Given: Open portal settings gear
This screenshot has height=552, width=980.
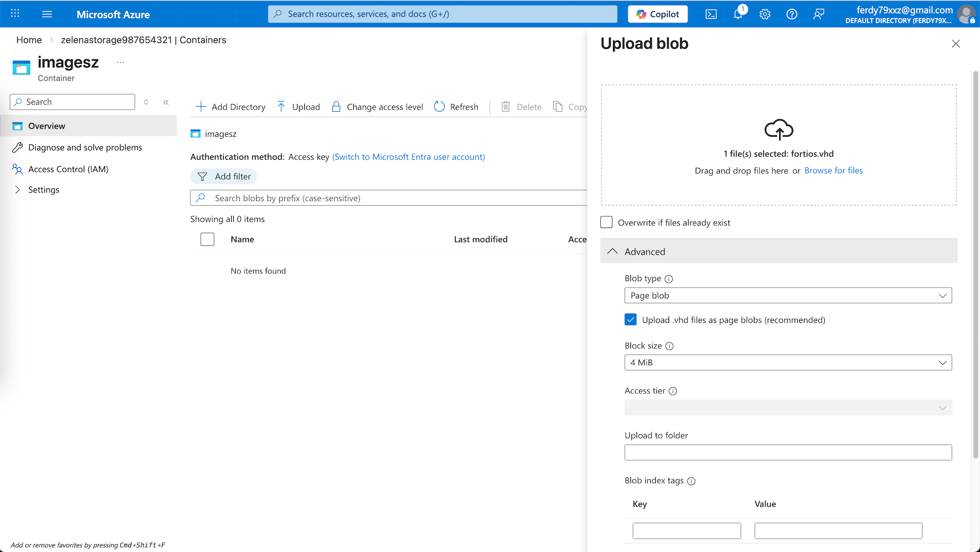Looking at the screenshot, I should [x=765, y=14].
